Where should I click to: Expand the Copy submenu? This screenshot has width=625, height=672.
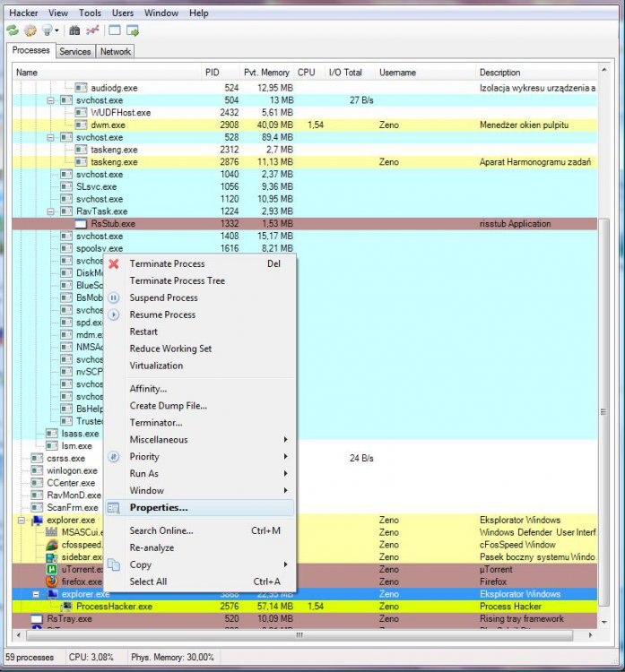[200, 564]
